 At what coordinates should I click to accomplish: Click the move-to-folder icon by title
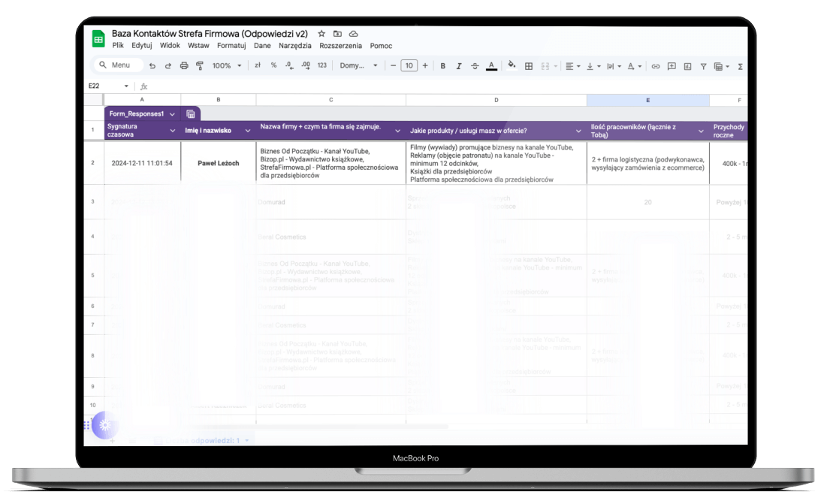(337, 34)
